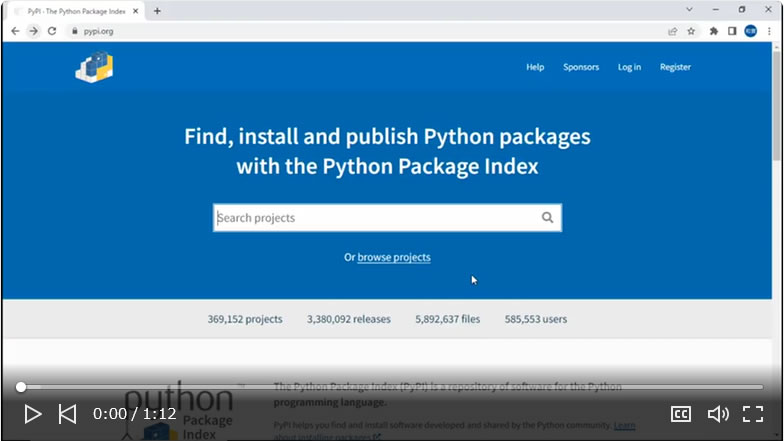Go forward in browser history

click(34, 31)
